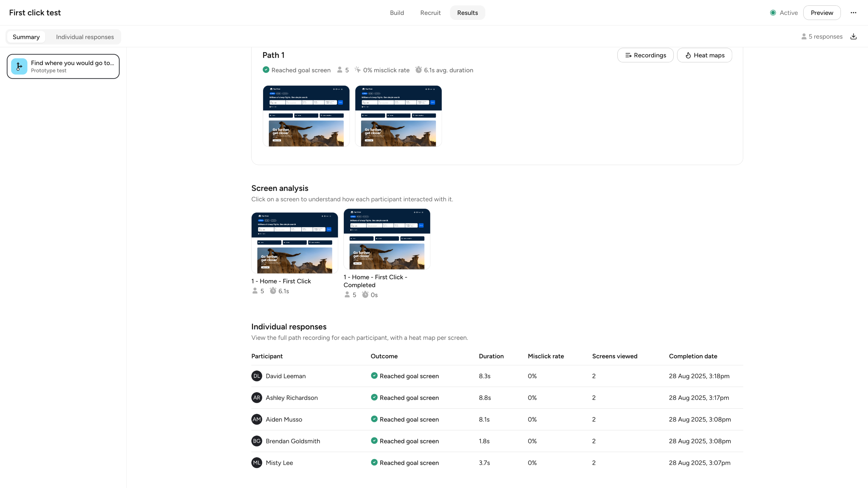Click the download results icon
This screenshot has width=868, height=488.
[853, 37]
